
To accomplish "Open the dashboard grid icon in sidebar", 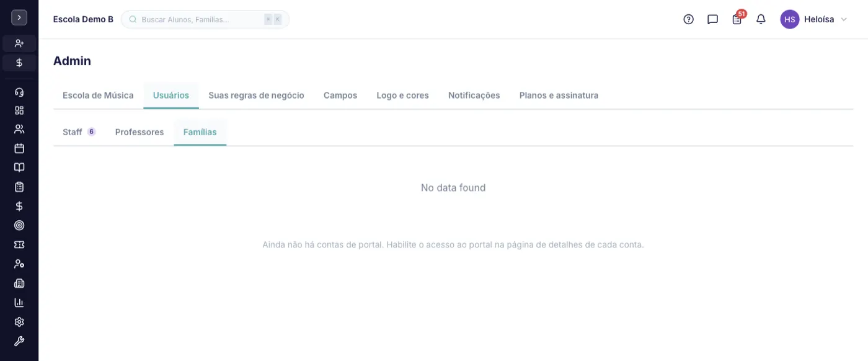I will 19,110.
